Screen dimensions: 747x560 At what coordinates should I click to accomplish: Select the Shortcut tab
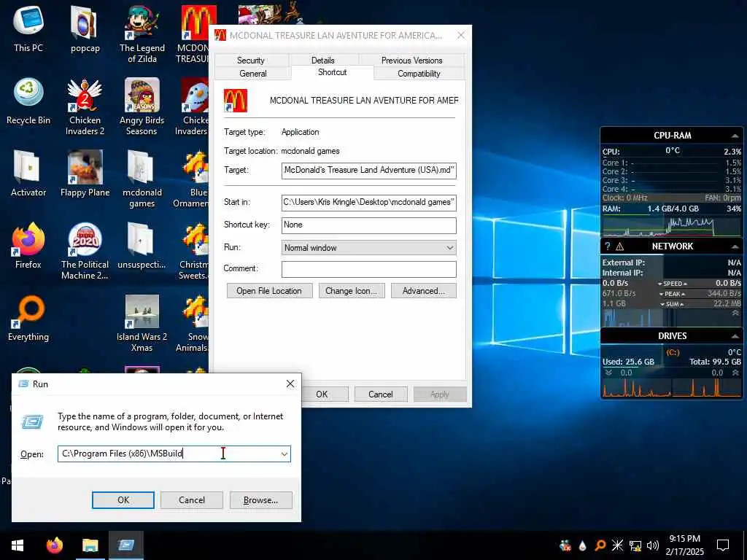333,72
